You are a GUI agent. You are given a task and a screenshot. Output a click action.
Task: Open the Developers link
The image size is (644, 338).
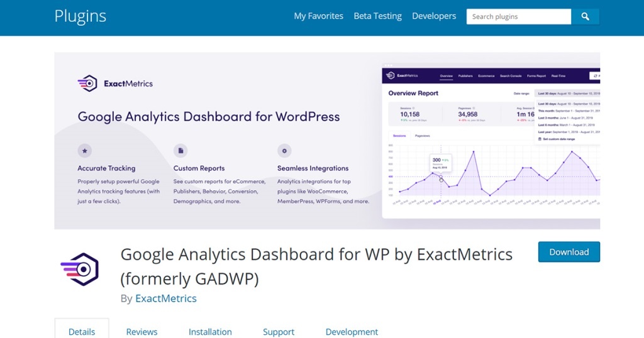(x=434, y=16)
